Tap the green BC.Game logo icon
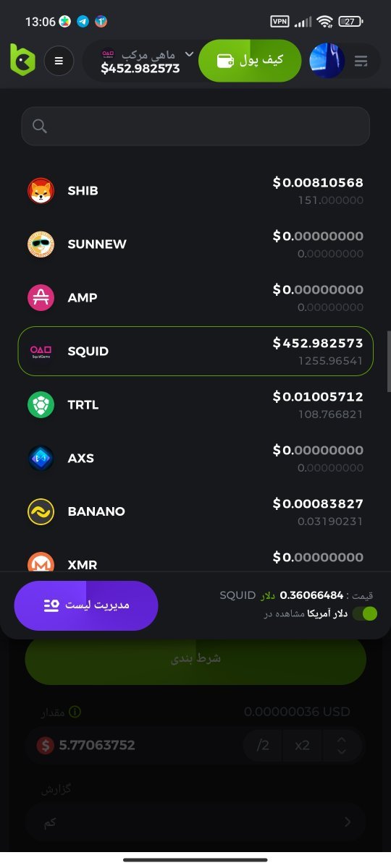Viewport: 391px width, 868px height. pyautogui.click(x=22, y=59)
